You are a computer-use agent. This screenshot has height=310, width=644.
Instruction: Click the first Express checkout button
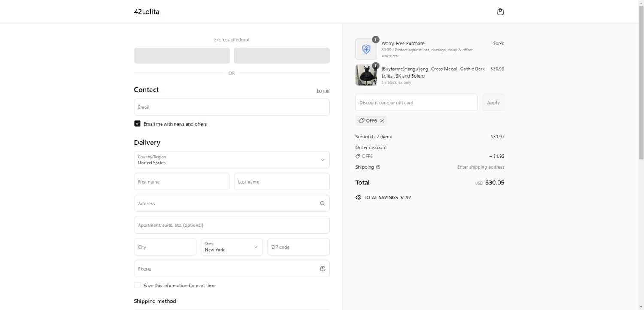coord(182,56)
